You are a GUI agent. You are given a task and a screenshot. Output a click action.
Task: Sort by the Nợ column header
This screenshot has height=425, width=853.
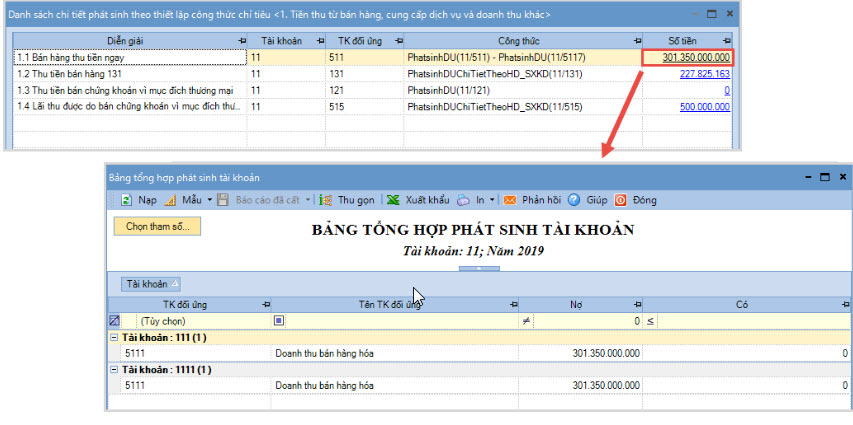[576, 305]
